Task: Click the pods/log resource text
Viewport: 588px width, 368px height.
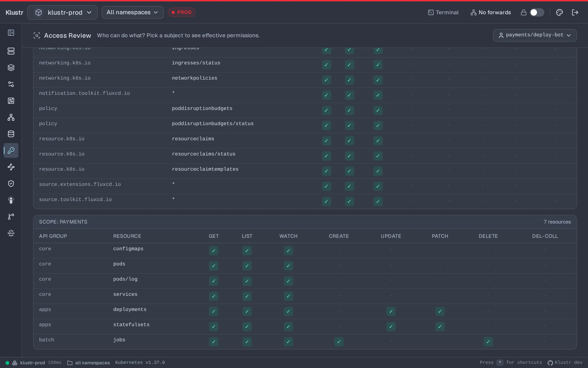Action: 125,279
